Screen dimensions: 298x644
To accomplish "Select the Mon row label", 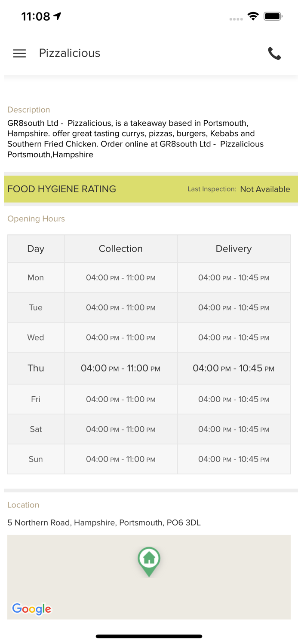I will click(x=36, y=277).
